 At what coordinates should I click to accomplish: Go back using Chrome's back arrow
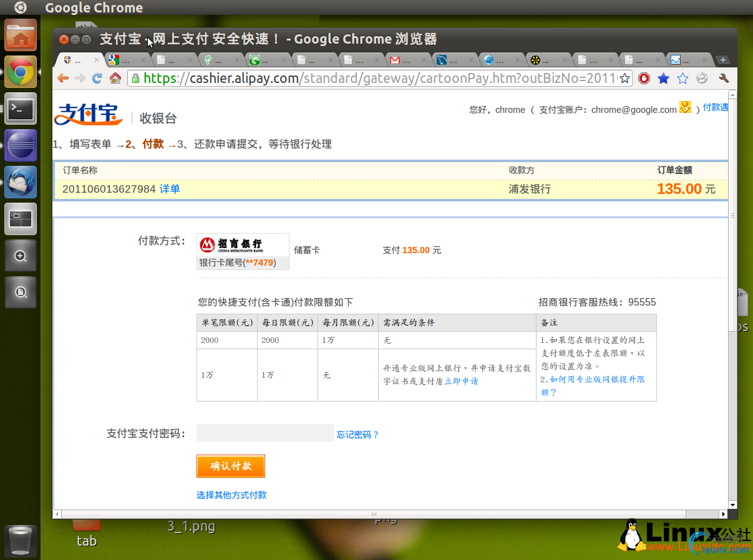[62, 78]
